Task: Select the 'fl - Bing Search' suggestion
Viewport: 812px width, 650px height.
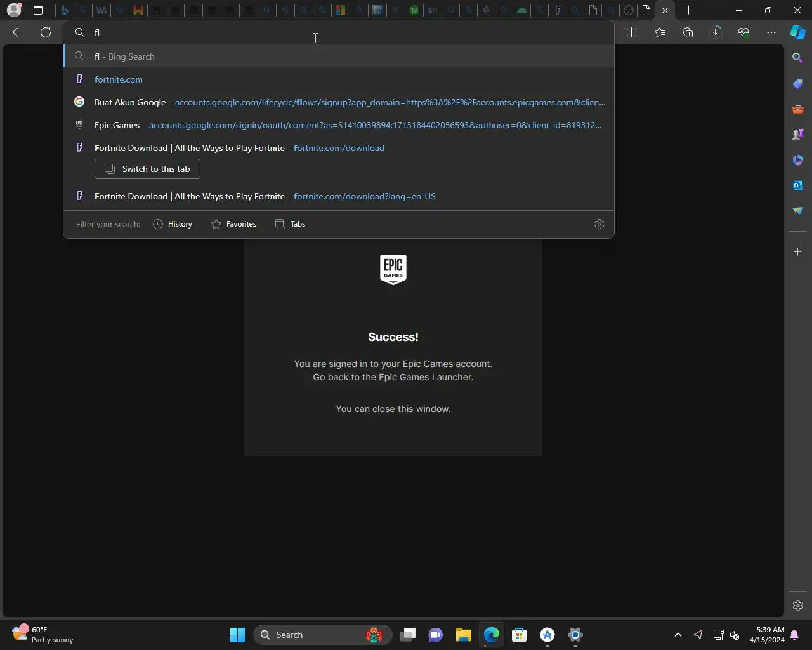Action: point(339,56)
